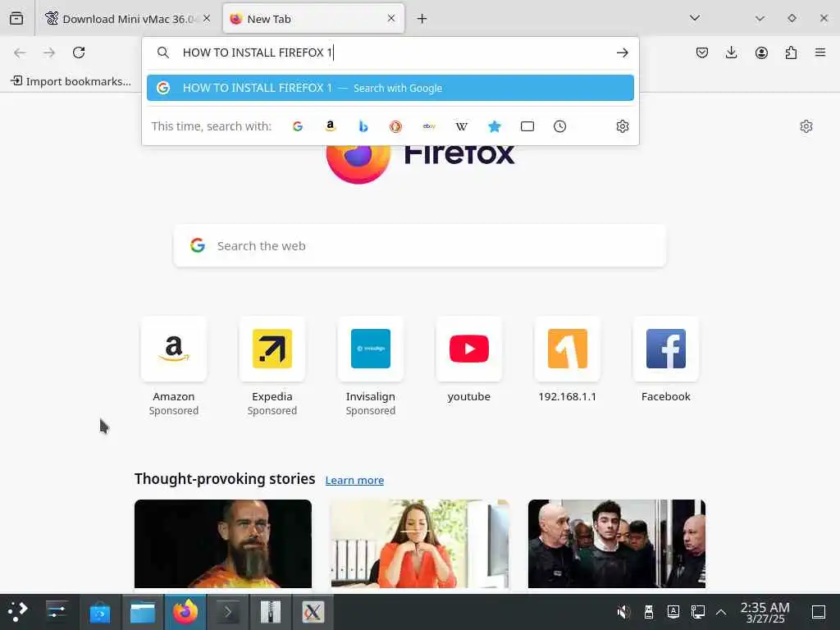
Task: Search this time with DuckDuckGo
Action: click(396, 126)
